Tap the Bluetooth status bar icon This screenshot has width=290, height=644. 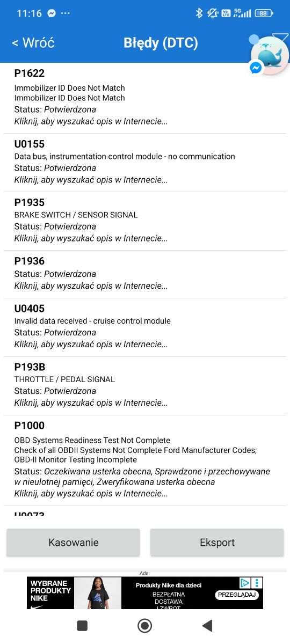[x=199, y=13]
